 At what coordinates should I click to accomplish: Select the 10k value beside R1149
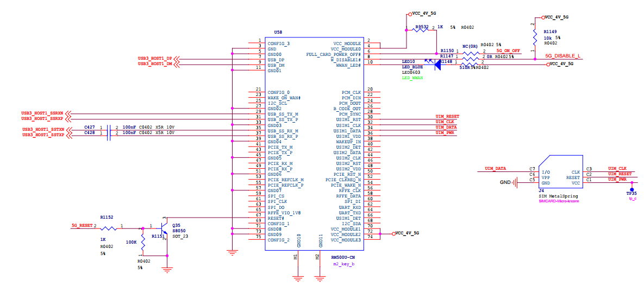click(547, 37)
